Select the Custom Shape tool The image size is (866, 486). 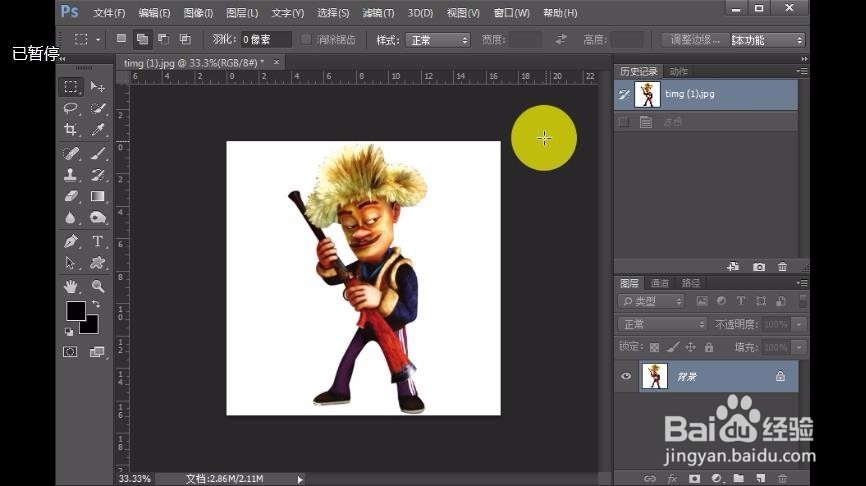tap(98, 263)
